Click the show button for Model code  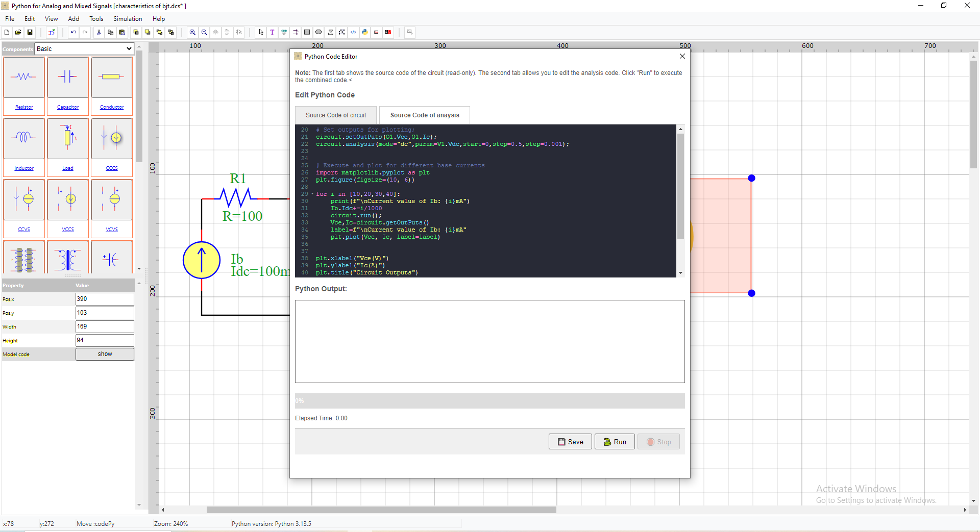pyautogui.click(x=105, y=354)
